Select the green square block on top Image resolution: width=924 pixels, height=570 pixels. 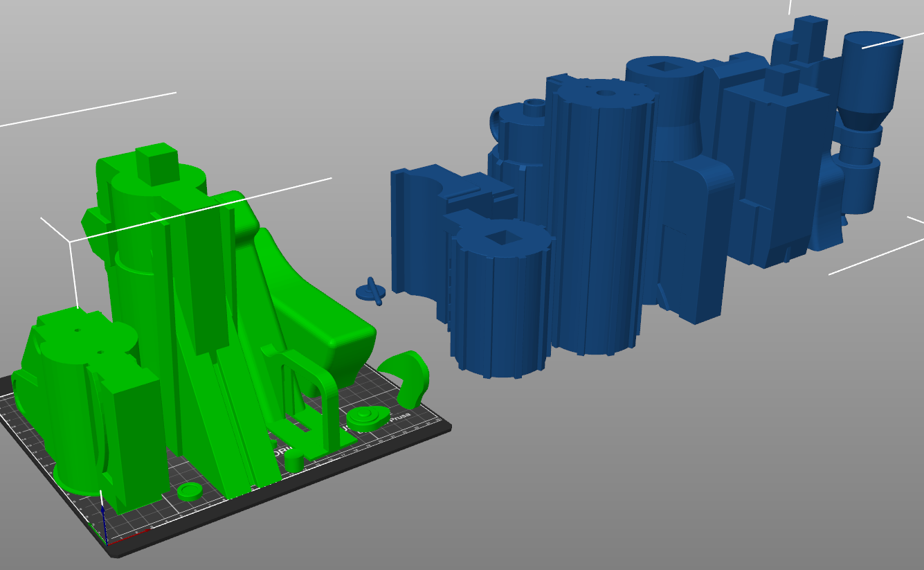click(158, 163)
